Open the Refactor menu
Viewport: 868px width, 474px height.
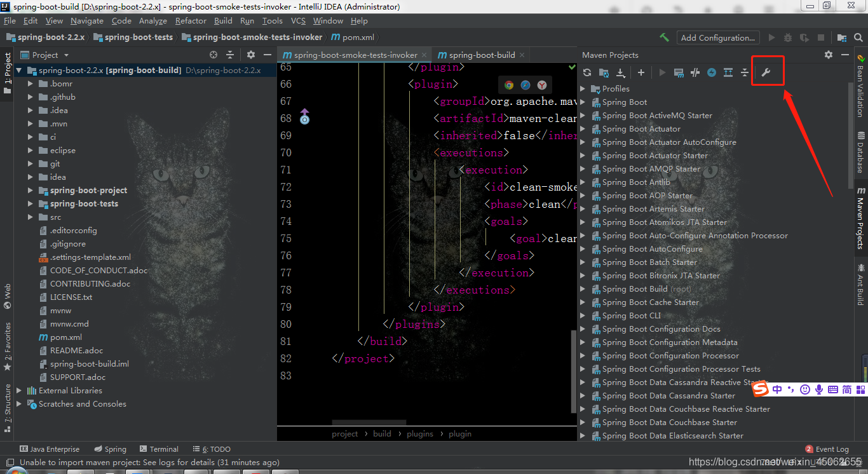(191, 21)
